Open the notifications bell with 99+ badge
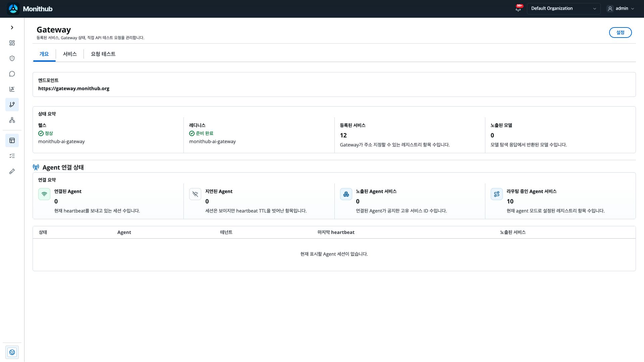The height and width of the screenshot is (362, 644). (x=519, y=8)
